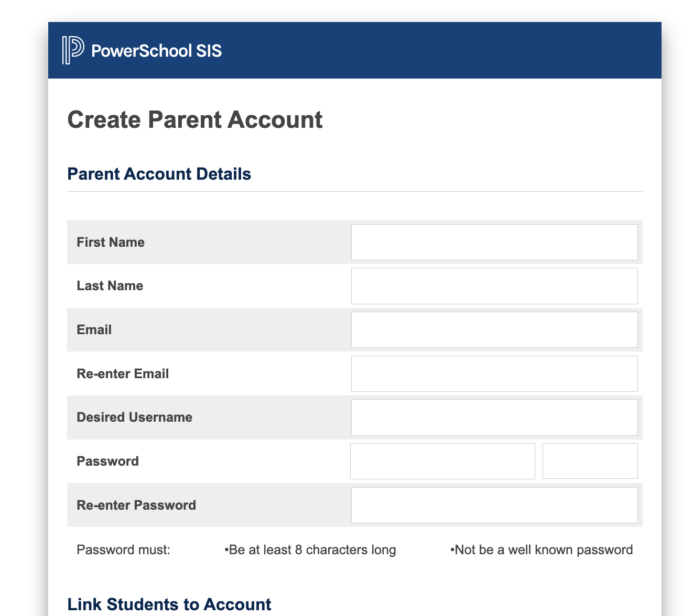Click the 'Not be a well known password' rule
Viewport: 693px width, 616px height.
coord(542,550)
